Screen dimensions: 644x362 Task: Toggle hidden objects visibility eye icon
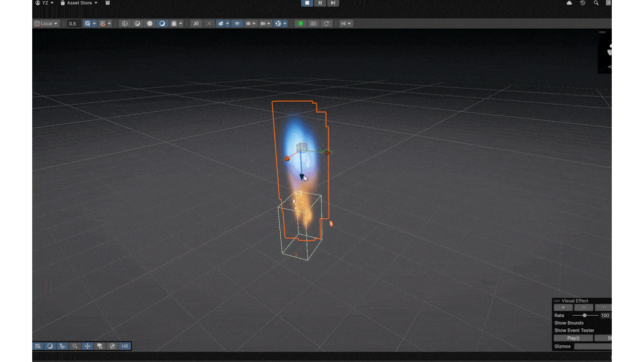237,24
